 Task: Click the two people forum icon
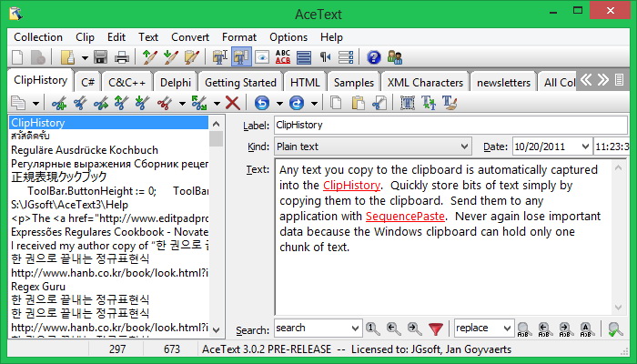coord(394,56)
